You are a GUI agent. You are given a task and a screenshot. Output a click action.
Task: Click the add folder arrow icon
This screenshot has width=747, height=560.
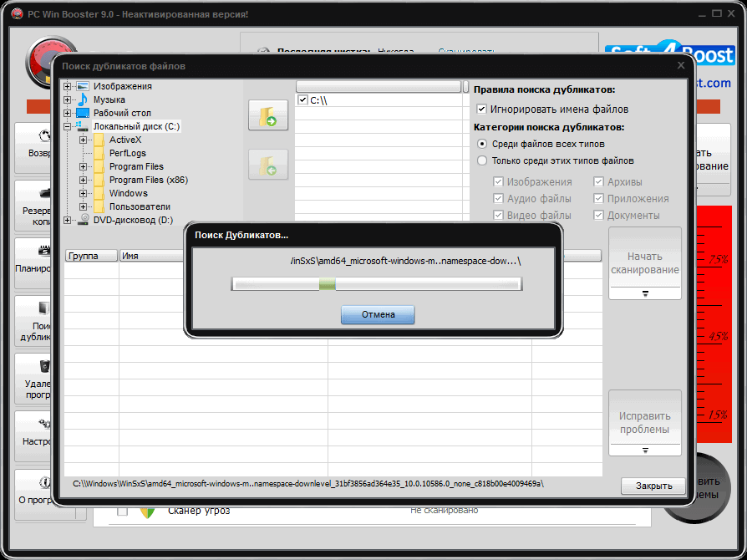click(x=268, y=115)
